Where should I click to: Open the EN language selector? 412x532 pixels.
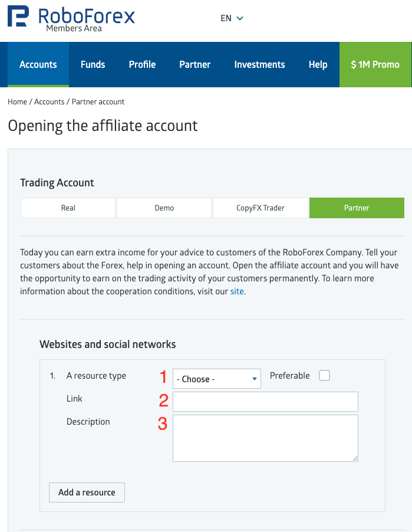pyautogui.click(x=232, y=18)
